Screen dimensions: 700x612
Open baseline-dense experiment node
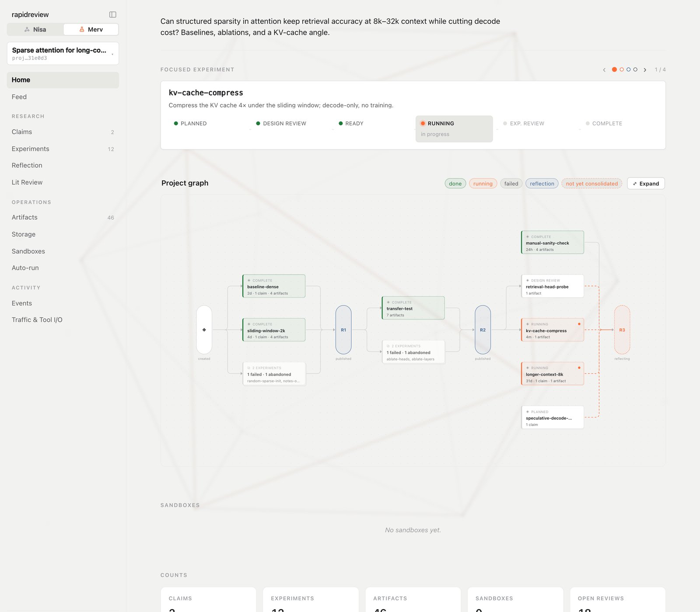[x=274, y=286]
